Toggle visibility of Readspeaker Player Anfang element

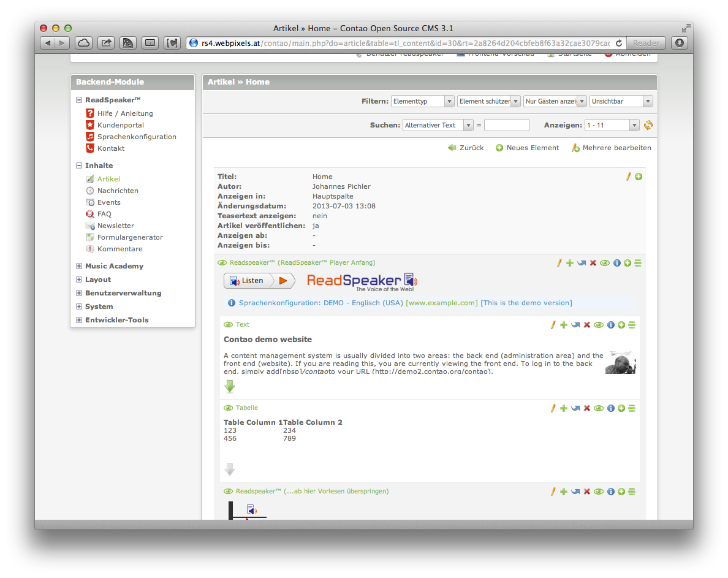tap(604, 263)
